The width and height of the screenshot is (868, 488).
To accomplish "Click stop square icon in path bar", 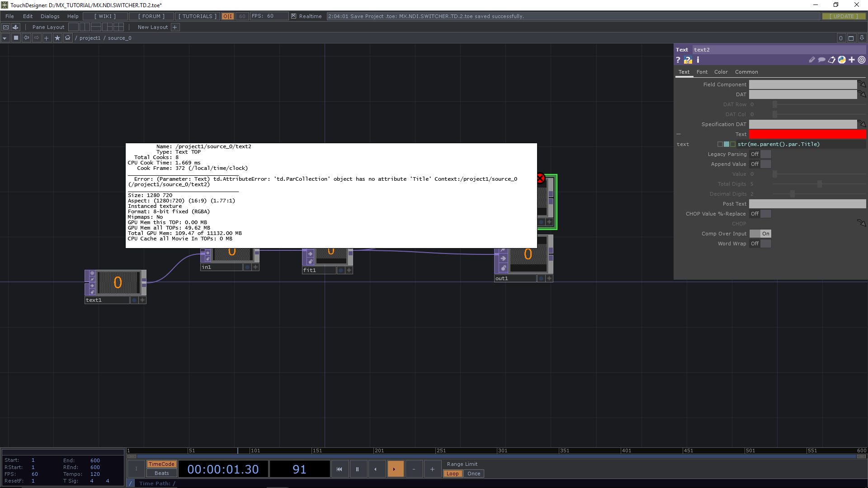I will [16, 38].
